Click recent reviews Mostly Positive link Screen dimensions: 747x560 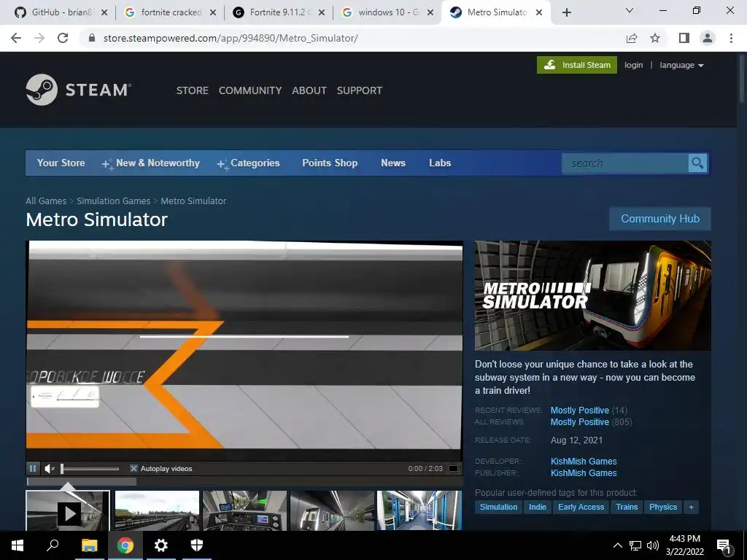[x=580, y=410]
